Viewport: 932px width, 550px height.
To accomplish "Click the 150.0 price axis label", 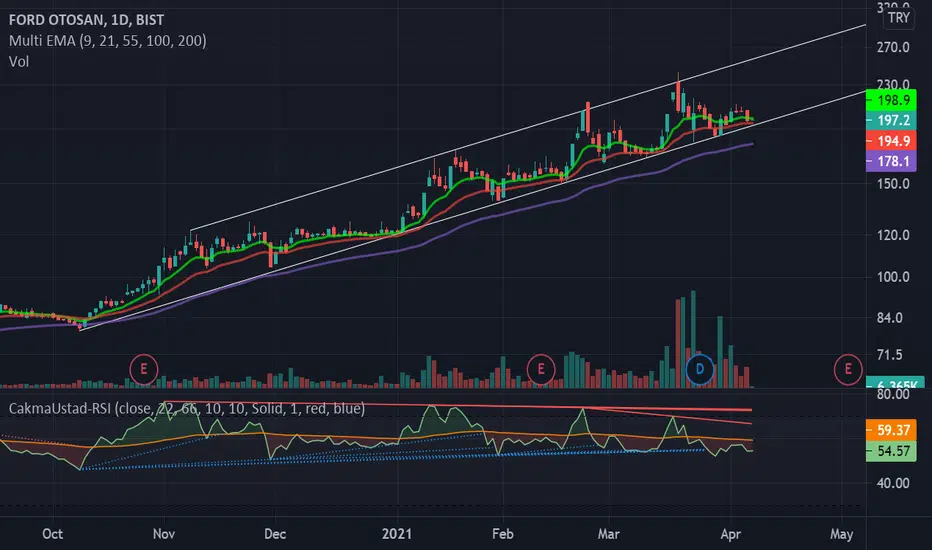I will click(893, 184).
